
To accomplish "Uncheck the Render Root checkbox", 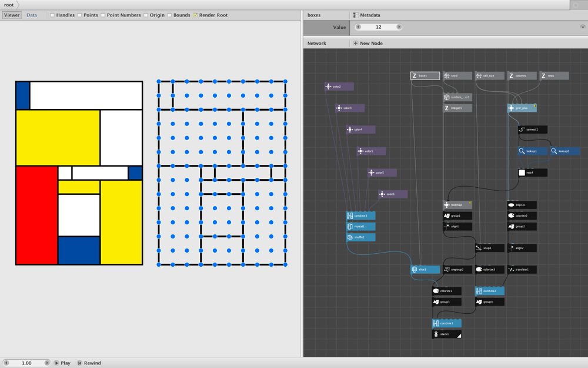I will [x=195, y=15].
